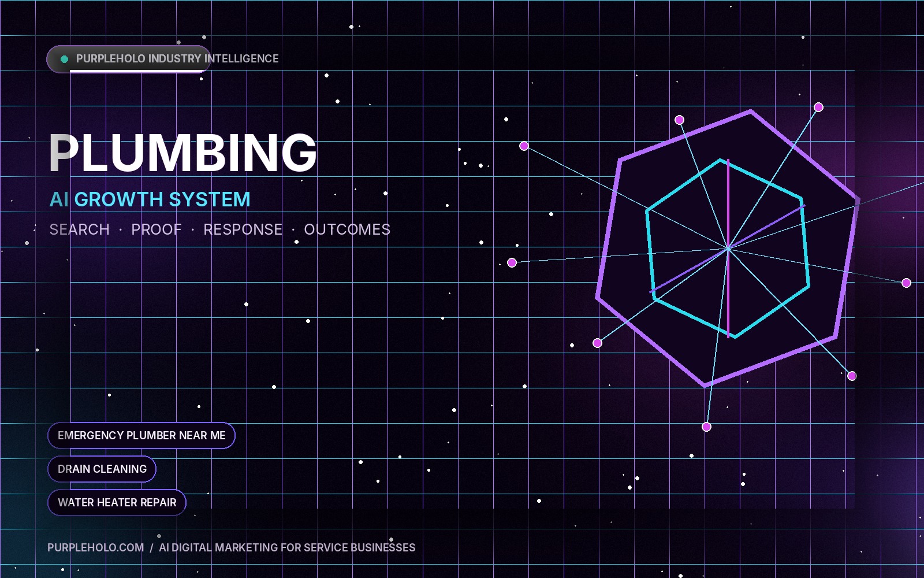This screenshot has height=578, width=924.
Task: Click AI Digital Marketing for Service Businesses text
Action: coord(287,547)
